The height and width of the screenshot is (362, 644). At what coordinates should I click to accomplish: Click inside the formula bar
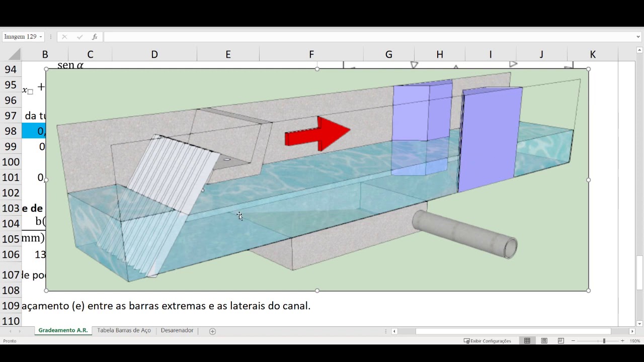369,37
